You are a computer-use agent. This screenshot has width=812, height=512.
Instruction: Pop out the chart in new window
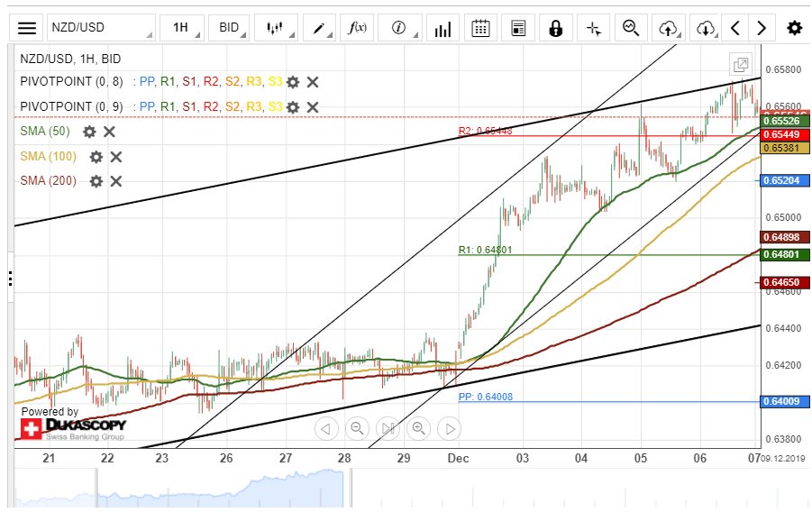pyautogui.click(x=740, y=65)
